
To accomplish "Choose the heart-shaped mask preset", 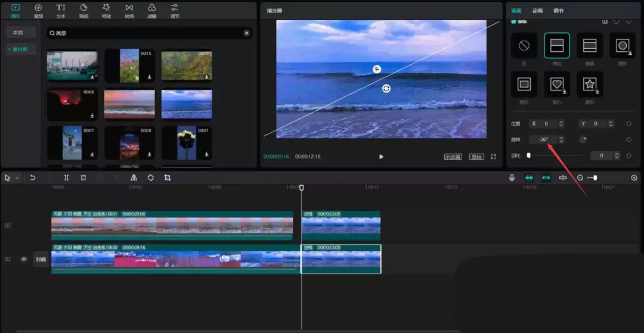I will 557,85.
